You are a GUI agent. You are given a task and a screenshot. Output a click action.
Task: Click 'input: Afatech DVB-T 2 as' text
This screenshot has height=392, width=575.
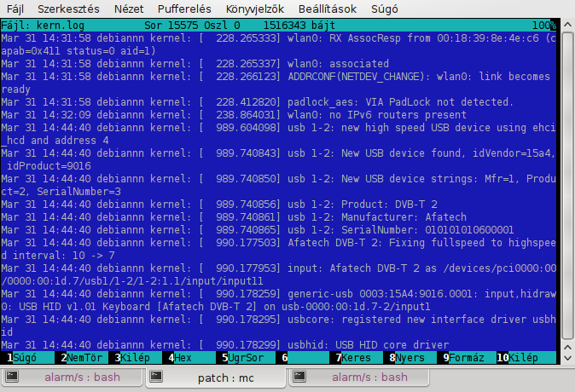(362, 268)
